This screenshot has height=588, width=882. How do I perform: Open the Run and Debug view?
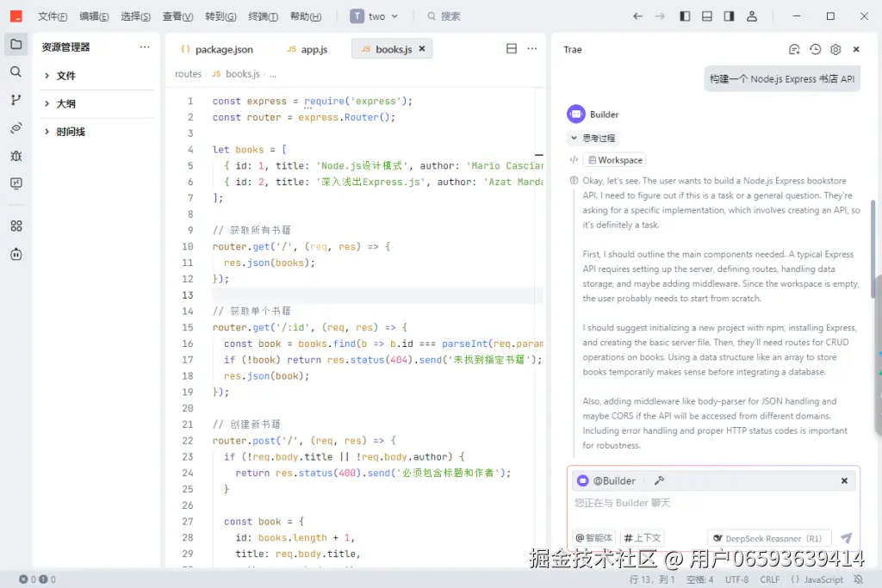pos(16,156)
